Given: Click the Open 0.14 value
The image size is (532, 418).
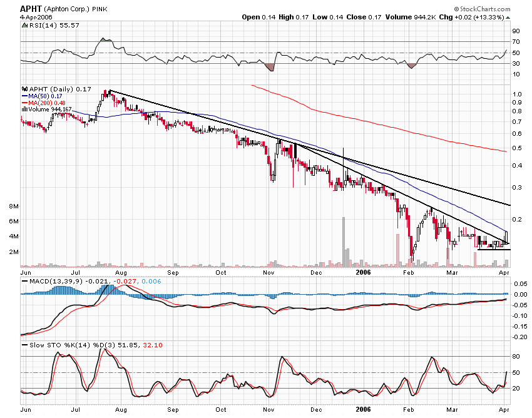Looking at the screenshot, I should 258,17.
